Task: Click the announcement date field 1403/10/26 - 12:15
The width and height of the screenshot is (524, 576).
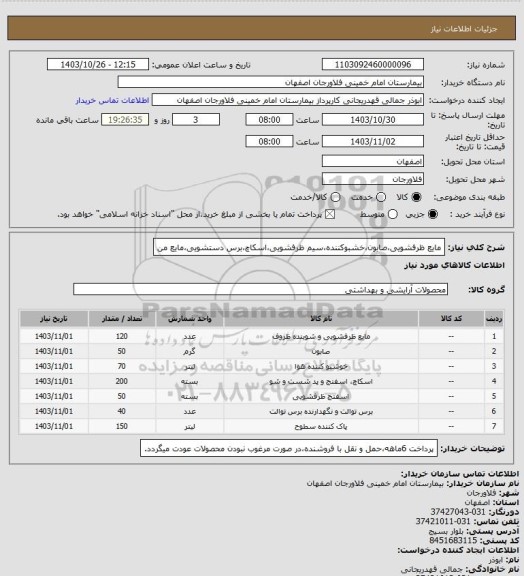Action: click(98, 65)
